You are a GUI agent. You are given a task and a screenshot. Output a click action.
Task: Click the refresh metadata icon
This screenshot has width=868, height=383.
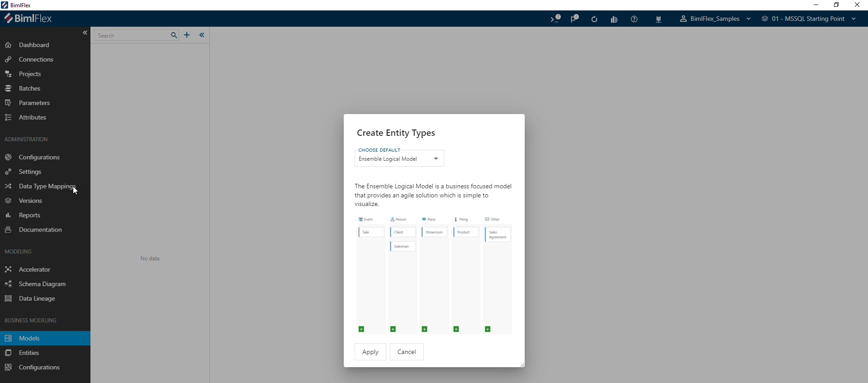click(594, 19)
